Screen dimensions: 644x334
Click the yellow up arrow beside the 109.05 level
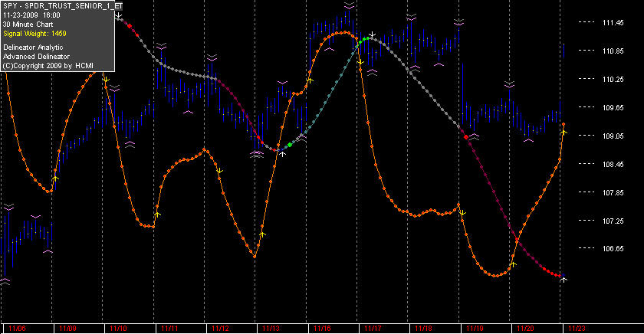[564, 132]
